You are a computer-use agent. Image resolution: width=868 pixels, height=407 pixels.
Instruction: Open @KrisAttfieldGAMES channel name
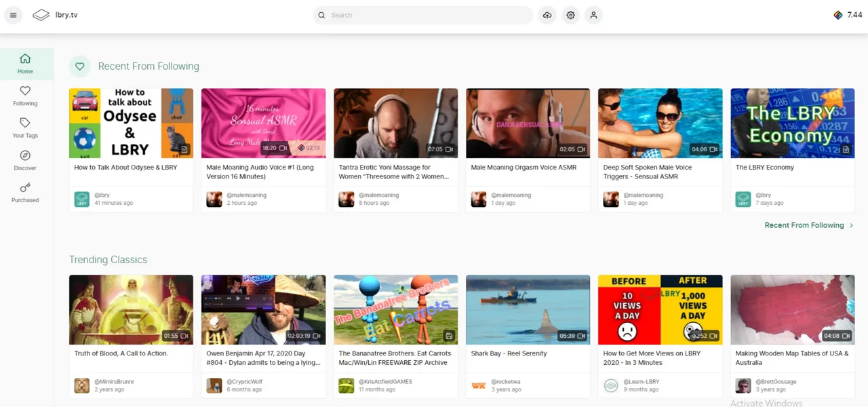tap(387, 382)
